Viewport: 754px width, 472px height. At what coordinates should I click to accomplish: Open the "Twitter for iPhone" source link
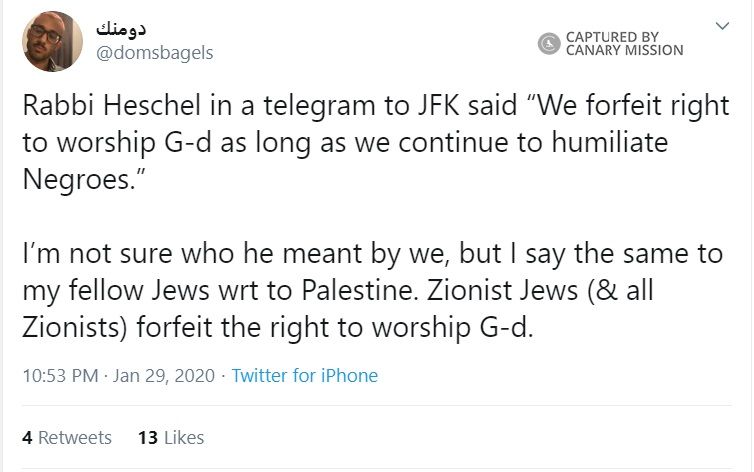[x=305, y=377]
